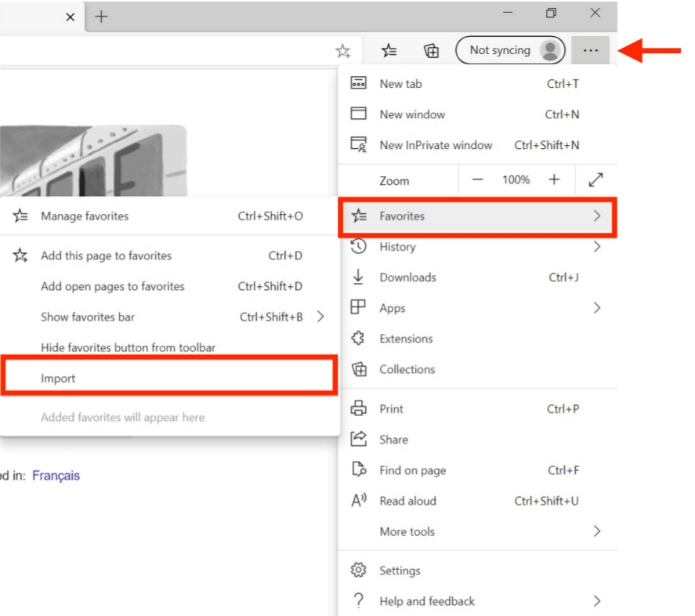Click the Manage favorites star icon
The height and width of the screenshot is (616, 695).
coord(20,216)
